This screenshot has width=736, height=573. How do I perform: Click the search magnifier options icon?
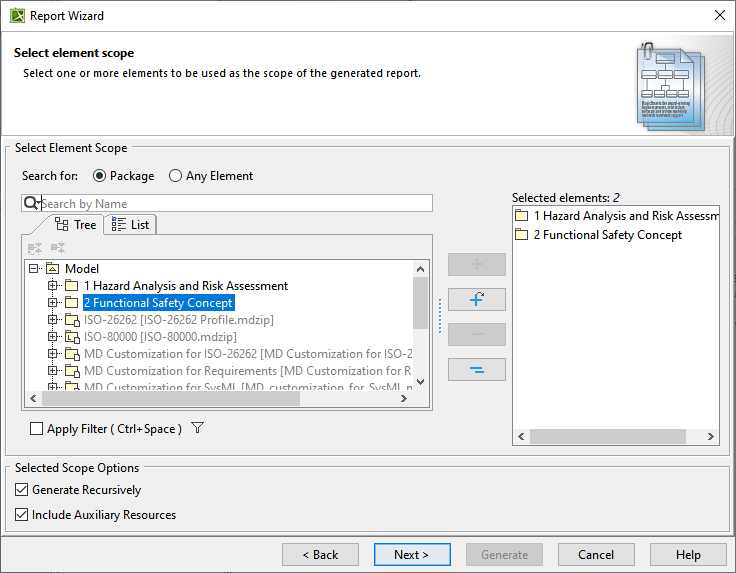[31, 204]
